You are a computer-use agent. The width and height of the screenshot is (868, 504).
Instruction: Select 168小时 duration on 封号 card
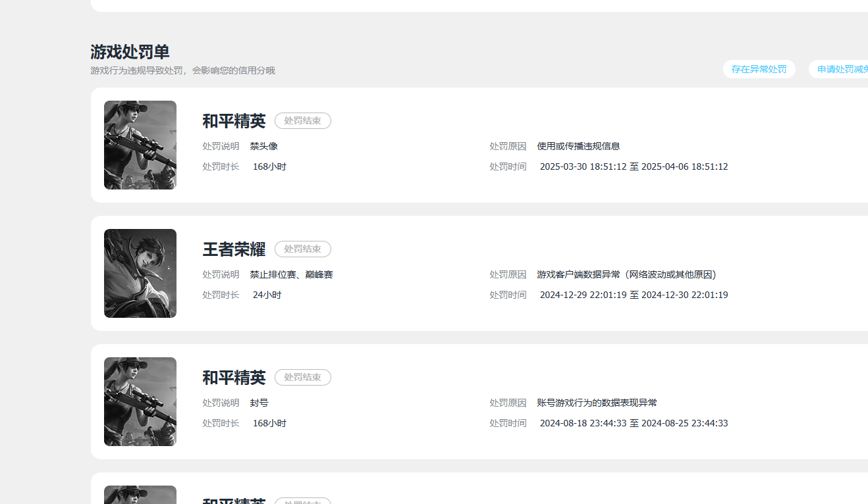pos(269,423)
